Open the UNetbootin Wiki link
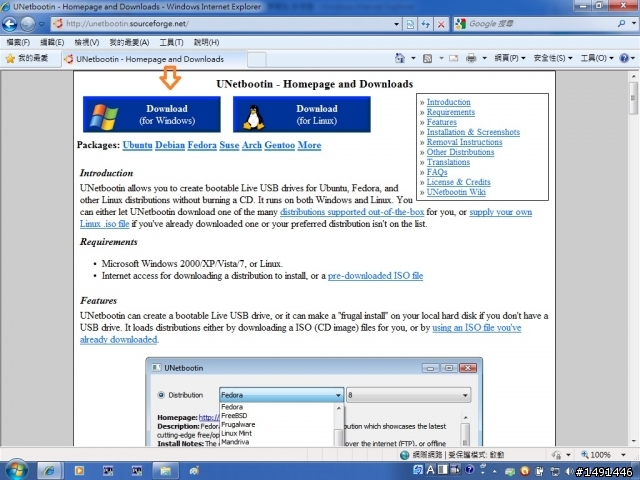Viewport: 640px width, 480px height. click(456, 192)
